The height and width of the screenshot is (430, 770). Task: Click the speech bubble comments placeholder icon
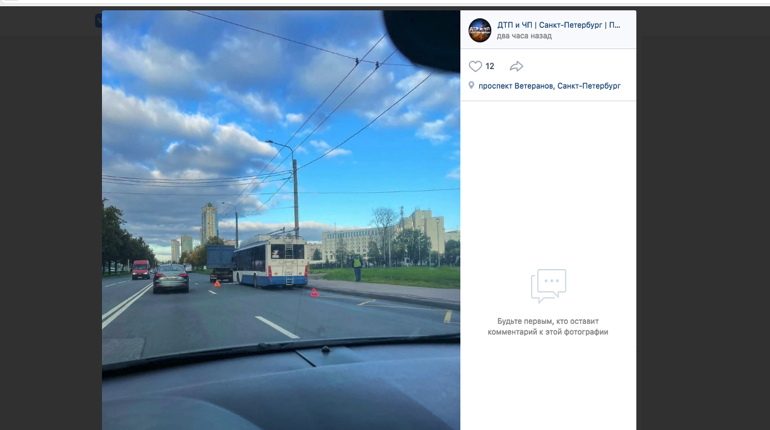pos(548,286)
